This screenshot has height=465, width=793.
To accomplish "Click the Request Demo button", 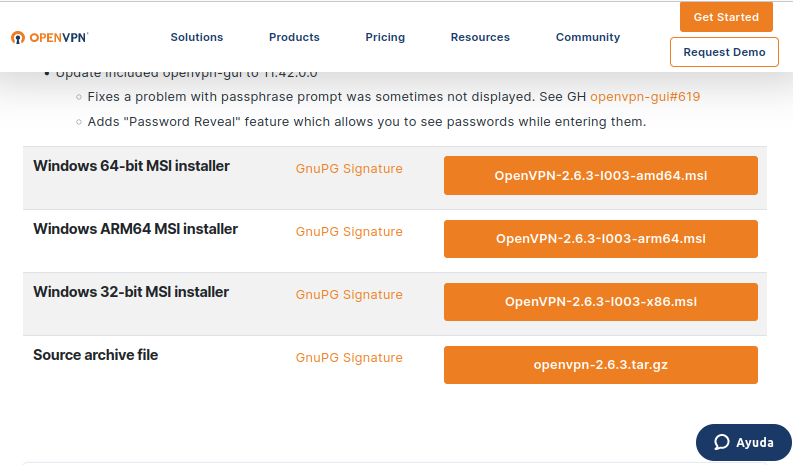I will (x=724, y=52).
